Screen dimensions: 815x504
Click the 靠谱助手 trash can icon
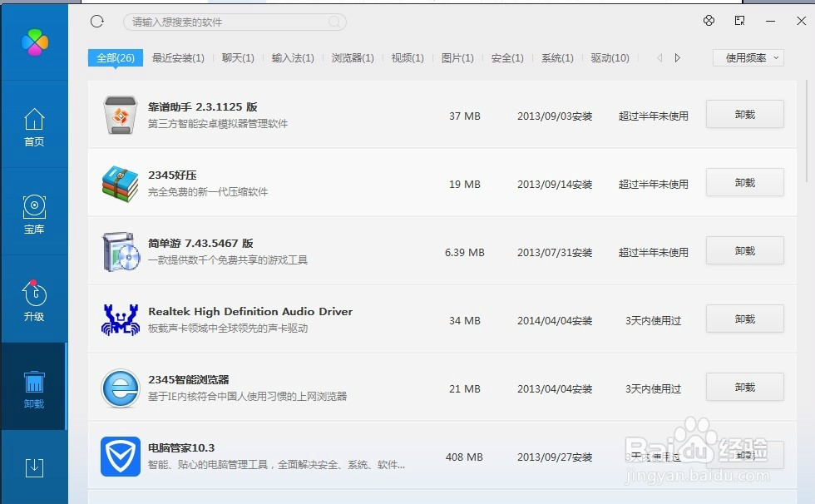tap(121, 115)
